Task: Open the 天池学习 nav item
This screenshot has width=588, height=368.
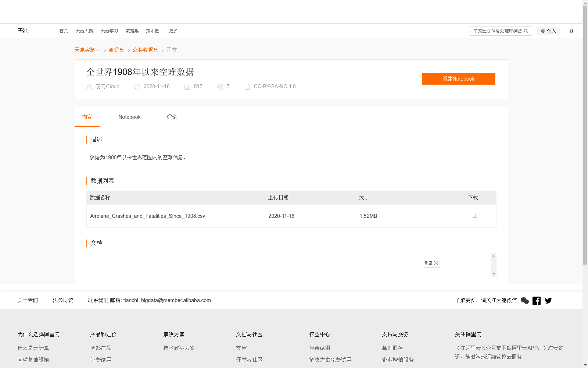Action: [x=109, y=31]
